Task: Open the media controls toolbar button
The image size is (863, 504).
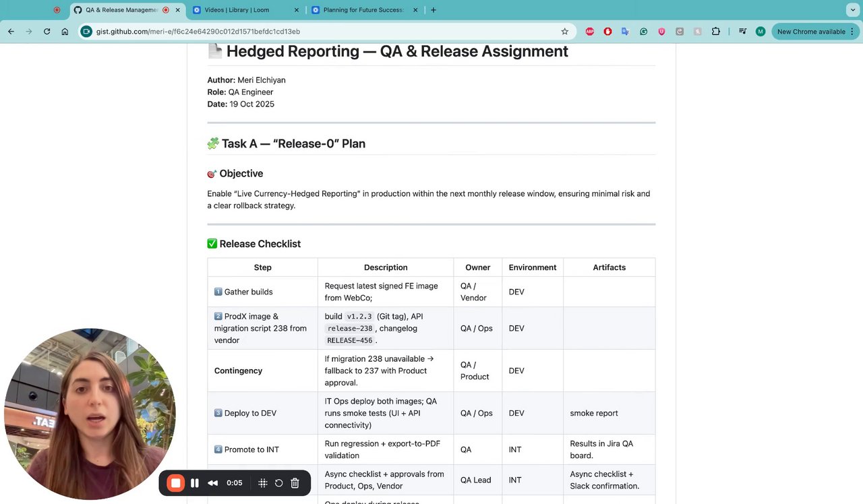Action: click(x=742, y=32)
